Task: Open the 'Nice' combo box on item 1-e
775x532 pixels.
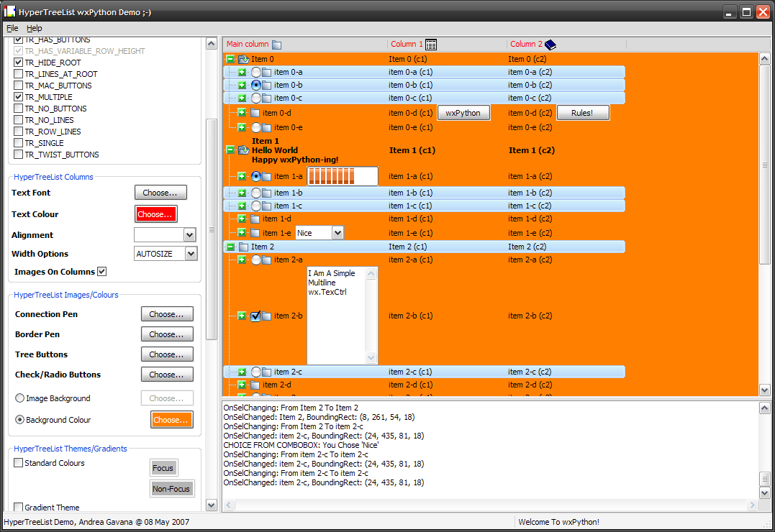Action: pyautogui.click(x=337, y=233)
